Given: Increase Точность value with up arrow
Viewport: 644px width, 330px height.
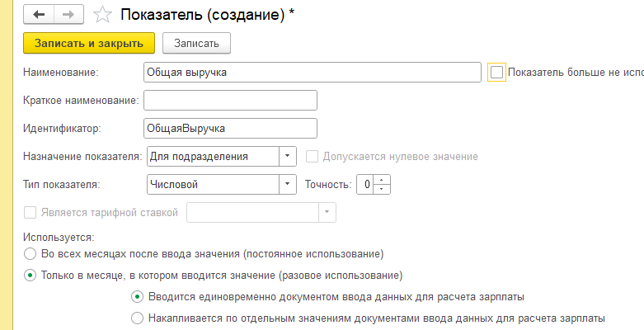Looking at the screenshot, I should [382, 180].
